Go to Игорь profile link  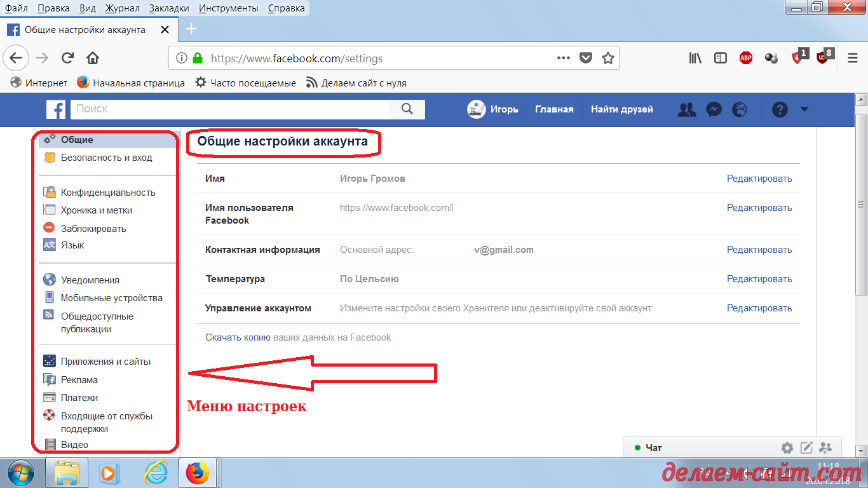point(493,109)
